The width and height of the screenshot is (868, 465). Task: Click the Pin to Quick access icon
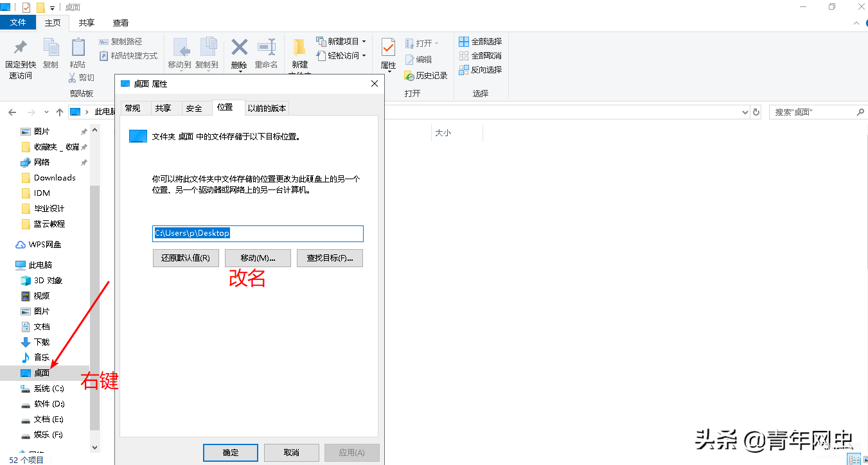tap(21, 47)
